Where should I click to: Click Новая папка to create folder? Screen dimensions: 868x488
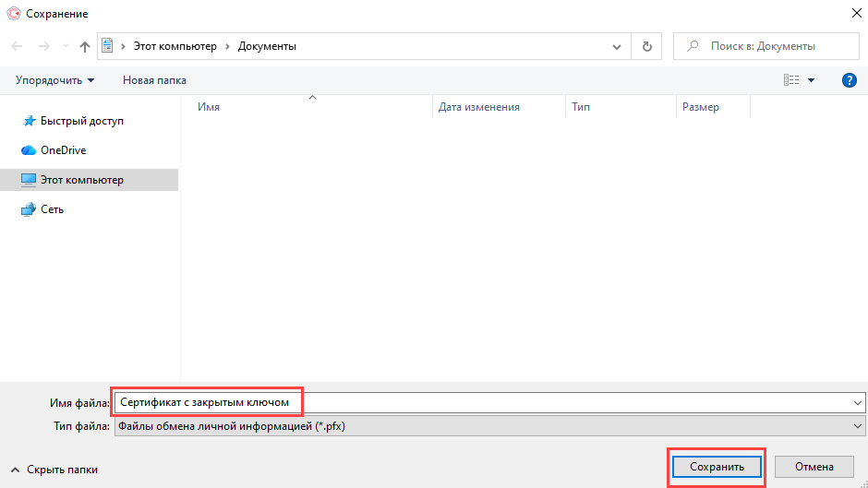click(154, 80)
